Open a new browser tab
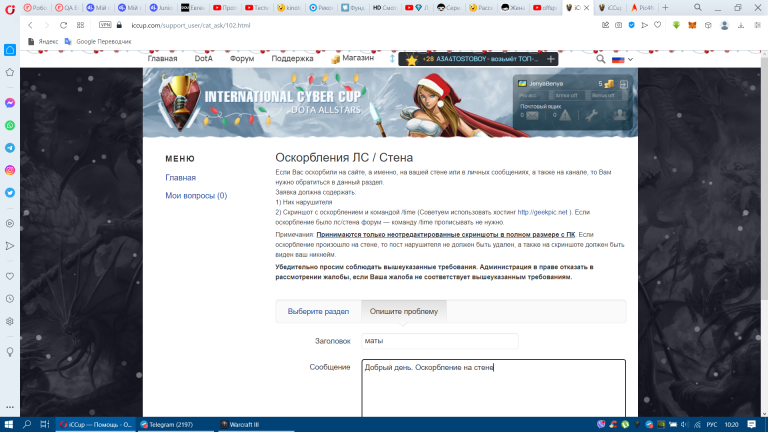 click(x=665, y=7)
